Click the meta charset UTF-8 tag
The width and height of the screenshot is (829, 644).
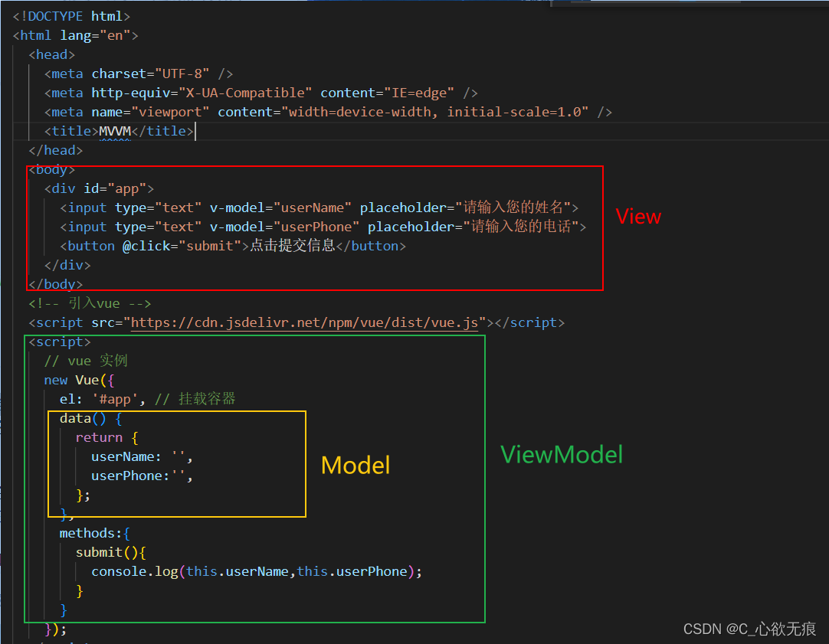click(139, 74)
